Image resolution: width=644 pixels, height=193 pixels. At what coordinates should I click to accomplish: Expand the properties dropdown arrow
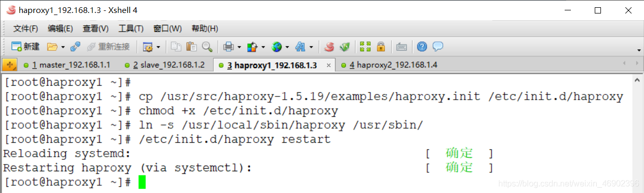coord(158,47)
